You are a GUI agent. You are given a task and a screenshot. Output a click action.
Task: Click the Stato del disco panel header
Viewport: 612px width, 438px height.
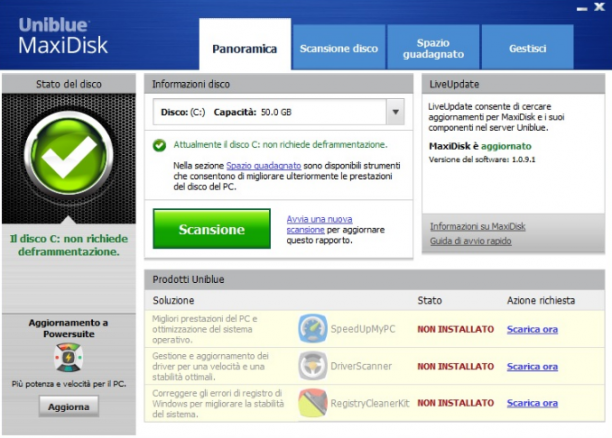(x=69, y=84)
